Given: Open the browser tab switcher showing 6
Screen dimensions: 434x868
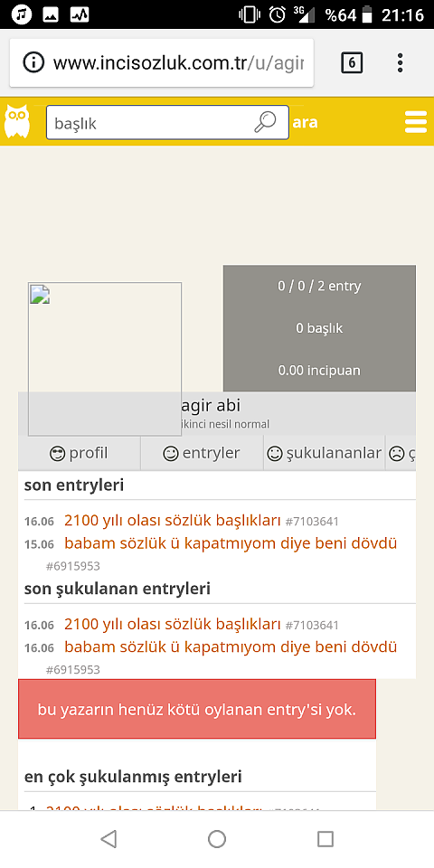Looking at the screenshot, I should pos(352,63).
